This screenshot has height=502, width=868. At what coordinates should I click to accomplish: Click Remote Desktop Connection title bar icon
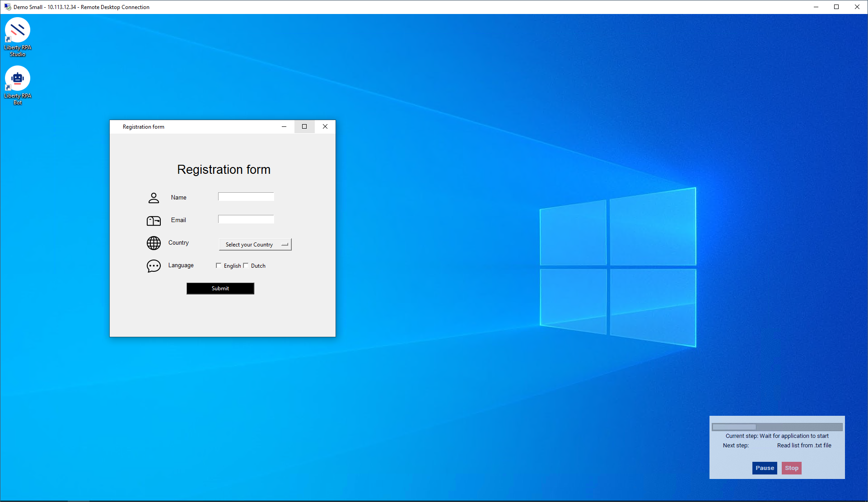(x=7, y=7)
